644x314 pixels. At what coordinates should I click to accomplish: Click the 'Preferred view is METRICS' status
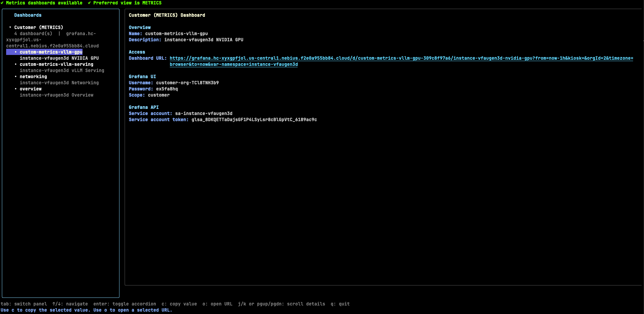pos(127,3)
